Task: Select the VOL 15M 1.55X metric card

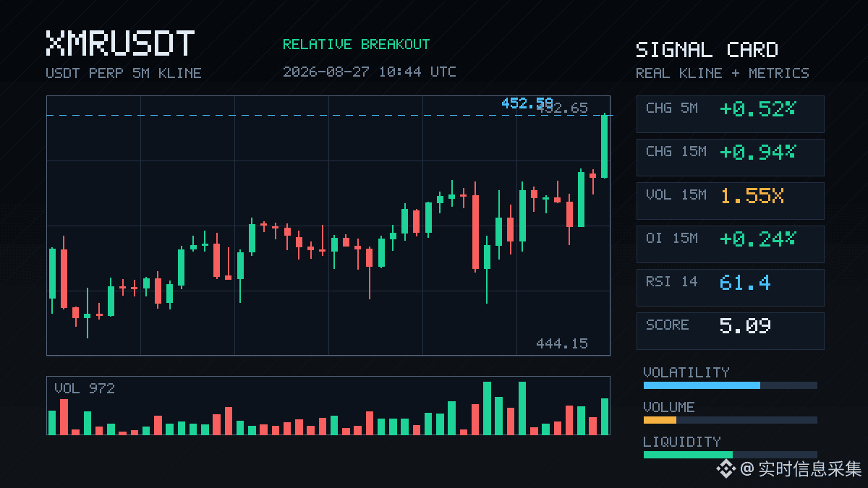Action: [x=730, y=201]
